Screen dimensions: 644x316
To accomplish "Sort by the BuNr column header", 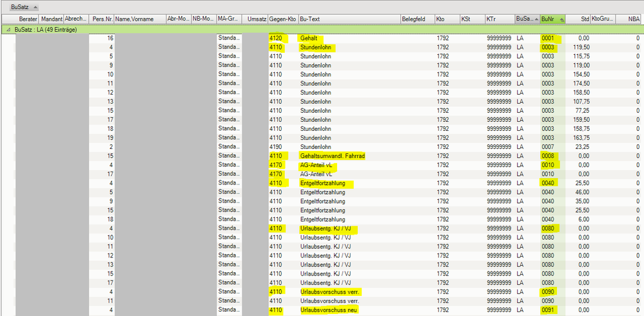I will click(552, 19).
